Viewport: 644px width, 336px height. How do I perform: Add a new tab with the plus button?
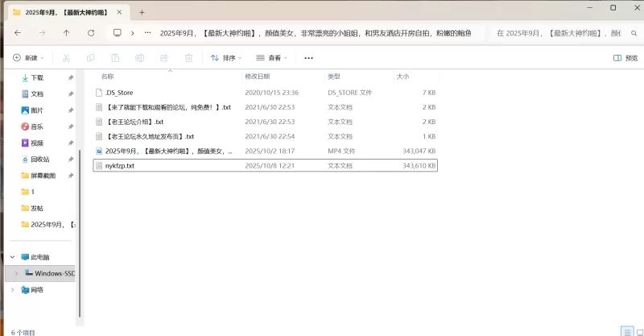point(142,12)
